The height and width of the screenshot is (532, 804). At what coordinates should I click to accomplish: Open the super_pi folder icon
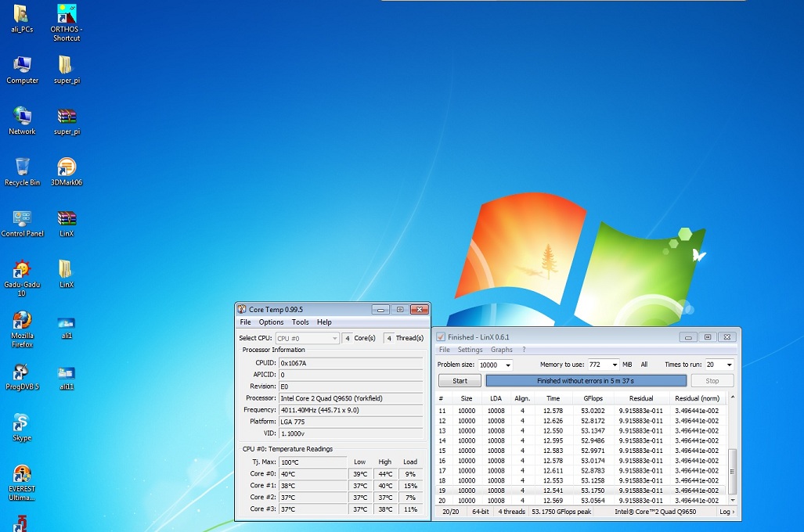click(x=67, y=70)
